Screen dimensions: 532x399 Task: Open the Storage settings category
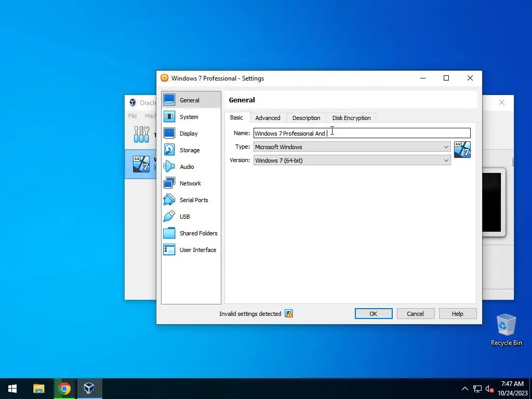[191, 150]
